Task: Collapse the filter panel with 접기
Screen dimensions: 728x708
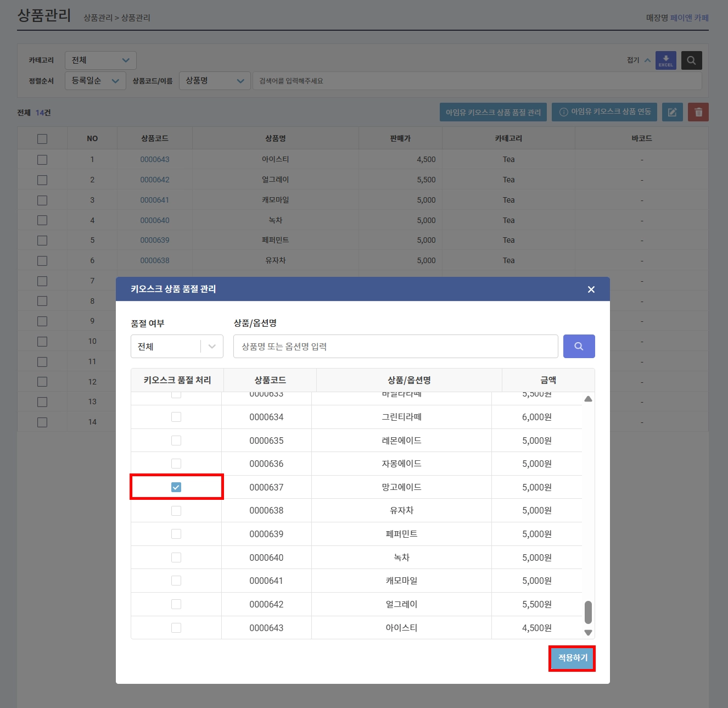Action: (639, 60)
